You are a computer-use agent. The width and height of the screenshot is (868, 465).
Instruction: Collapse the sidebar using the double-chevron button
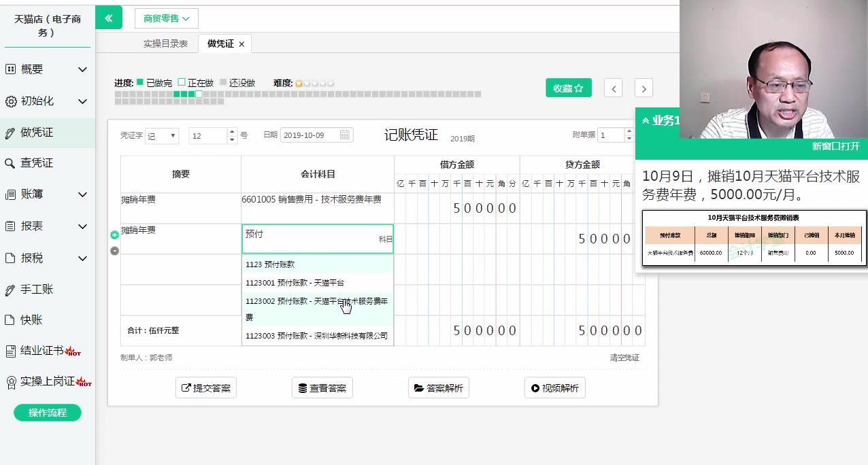109,17
